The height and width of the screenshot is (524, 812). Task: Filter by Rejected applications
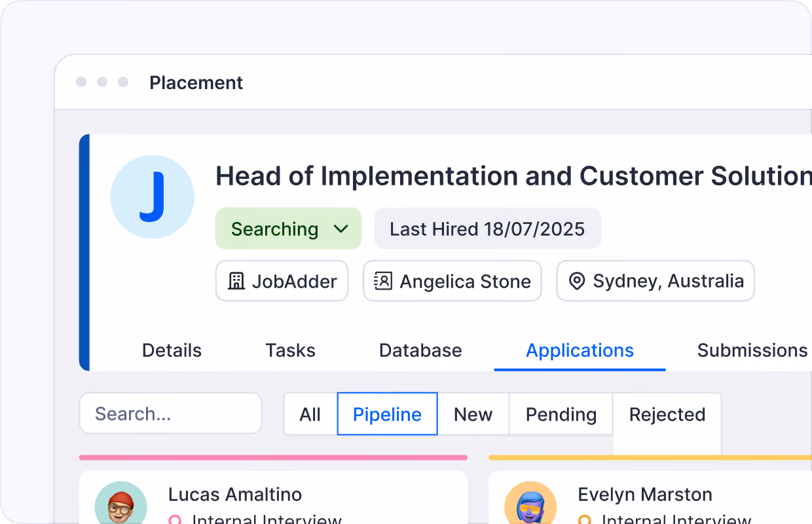coord(667,414)
